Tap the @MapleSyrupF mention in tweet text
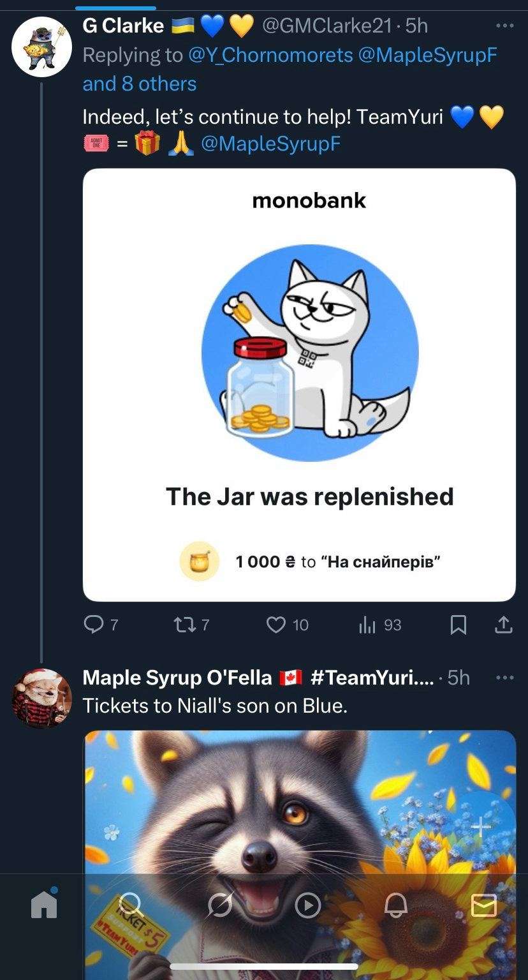 point(270,144)
